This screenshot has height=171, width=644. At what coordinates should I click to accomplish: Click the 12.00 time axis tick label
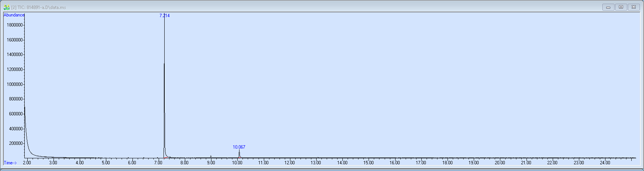(290, 163)
